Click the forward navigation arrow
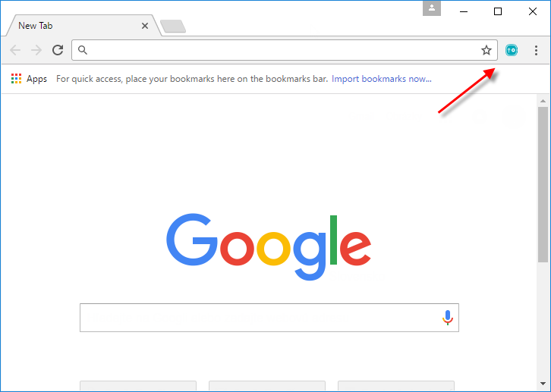This screenshot has height=392, width=551. click(36, 50)
